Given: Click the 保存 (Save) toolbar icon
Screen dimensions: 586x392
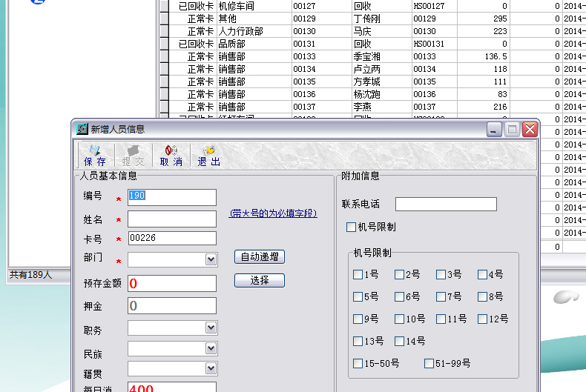Looking at the screenshot, I should pos(95,155).
